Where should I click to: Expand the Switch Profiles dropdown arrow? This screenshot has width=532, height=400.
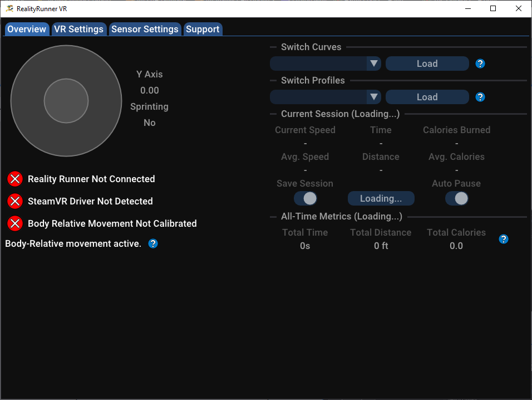click(374, 97)
